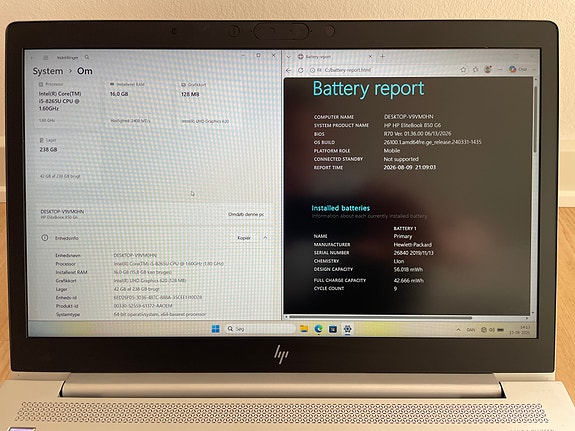Click the Windows Start button
The image size is (575, 431).
point(216,329)
